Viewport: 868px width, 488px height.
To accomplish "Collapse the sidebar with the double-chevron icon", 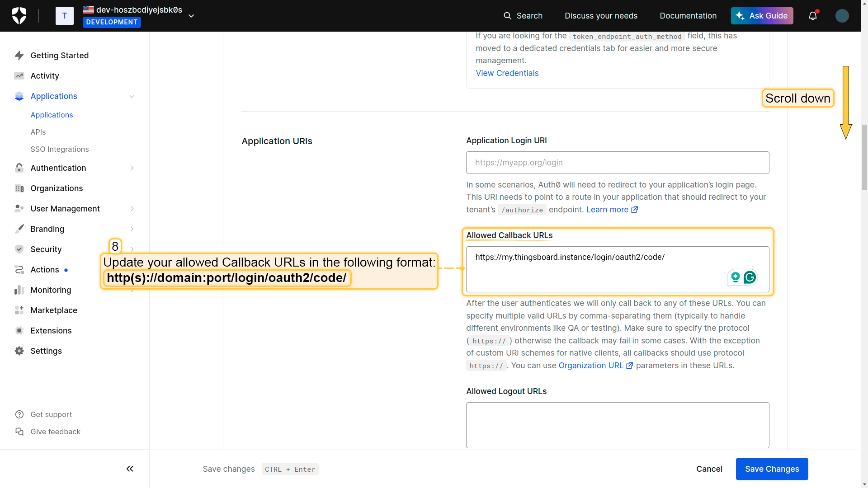I will [x=130, y=469].
